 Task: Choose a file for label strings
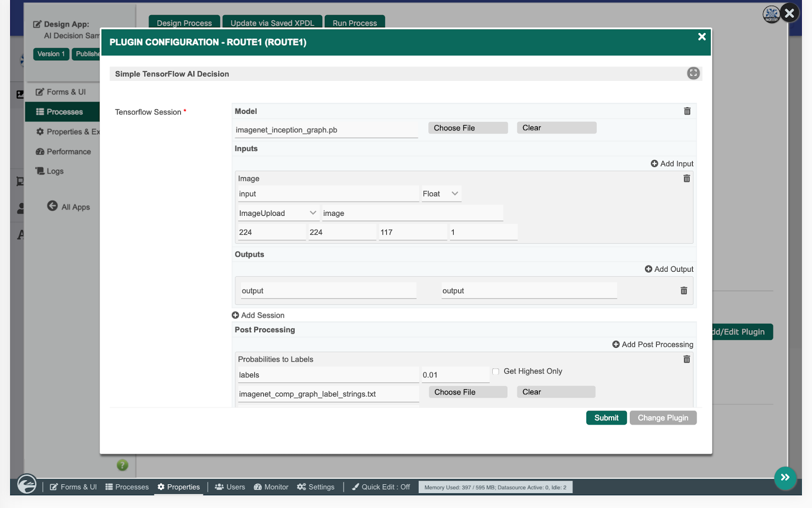point(468,392)
